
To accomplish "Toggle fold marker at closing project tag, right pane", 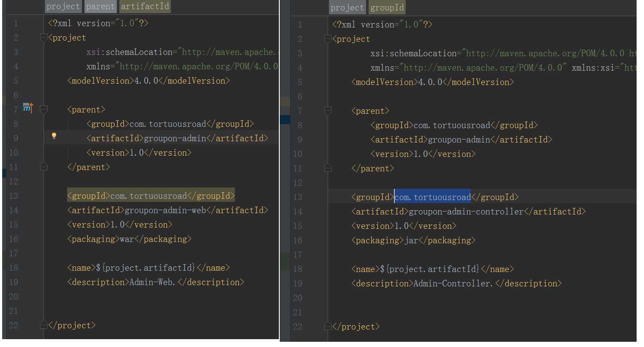I will tap(328, 326).
